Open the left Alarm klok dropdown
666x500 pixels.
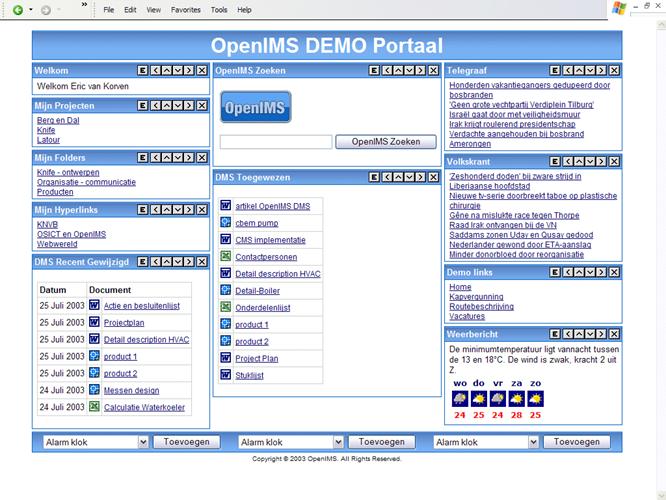pos(143,441)
